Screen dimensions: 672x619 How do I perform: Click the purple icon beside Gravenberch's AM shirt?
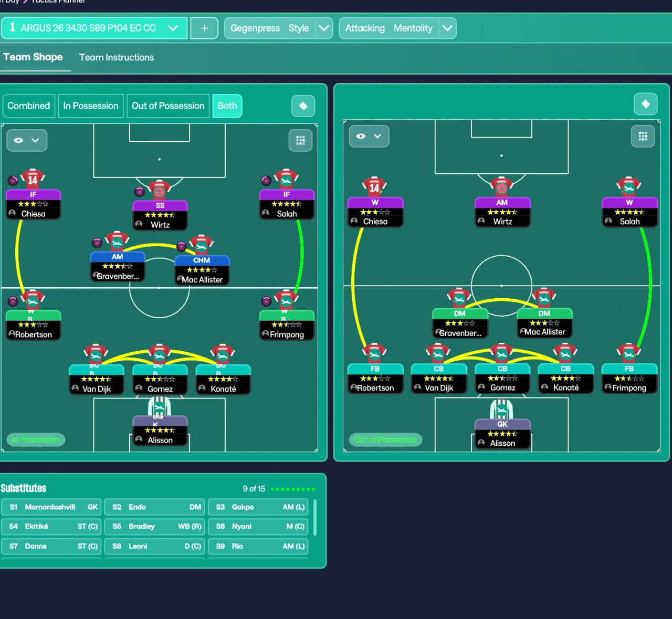coord(97,243)
